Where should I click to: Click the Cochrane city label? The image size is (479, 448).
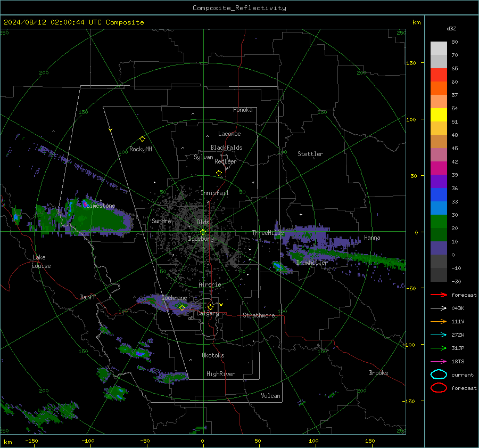[x=174, y=298]
